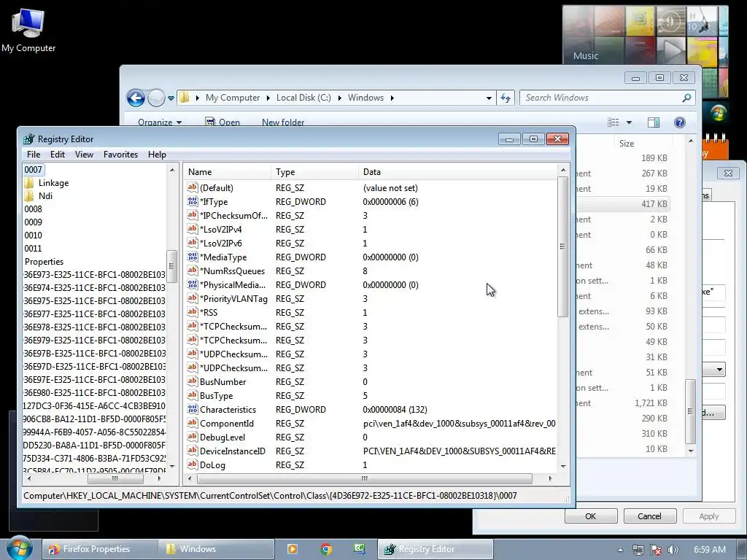This screenshot has width=747, height=560.
Task: Open the Edit menu in Registry Editor
Action: [57, 155]
